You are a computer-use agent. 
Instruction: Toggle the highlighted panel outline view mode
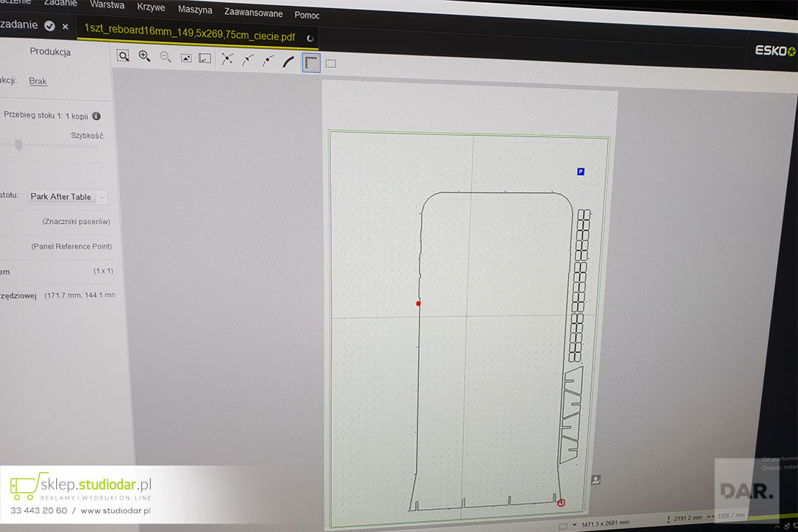click(x=310, y=63)
